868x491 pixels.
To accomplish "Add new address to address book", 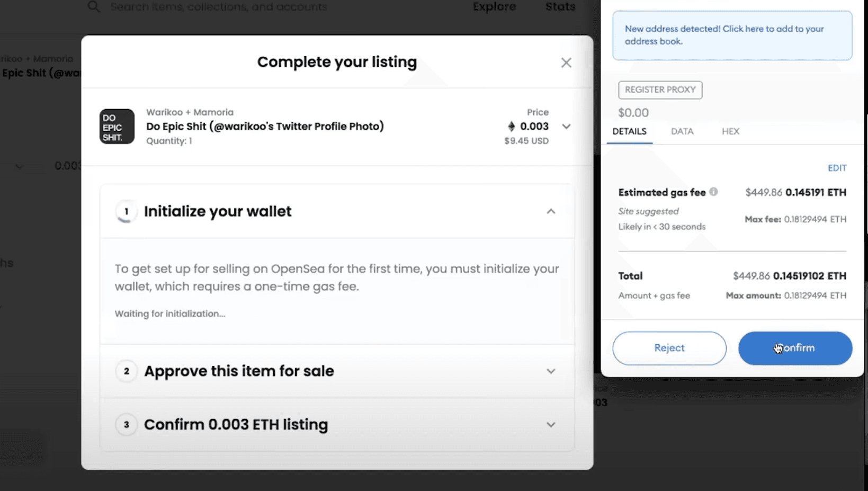I will click(732, 35).
